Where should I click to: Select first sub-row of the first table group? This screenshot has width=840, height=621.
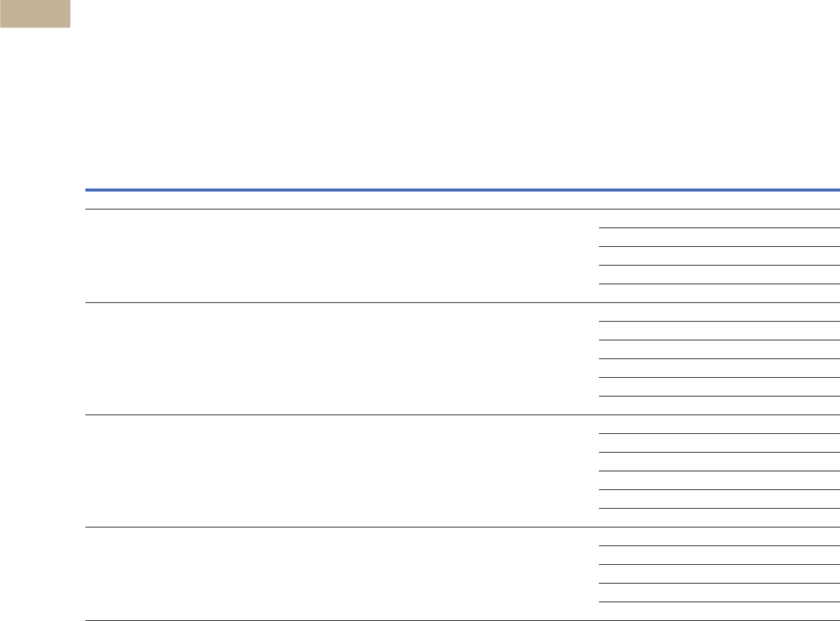click(719, 218)
